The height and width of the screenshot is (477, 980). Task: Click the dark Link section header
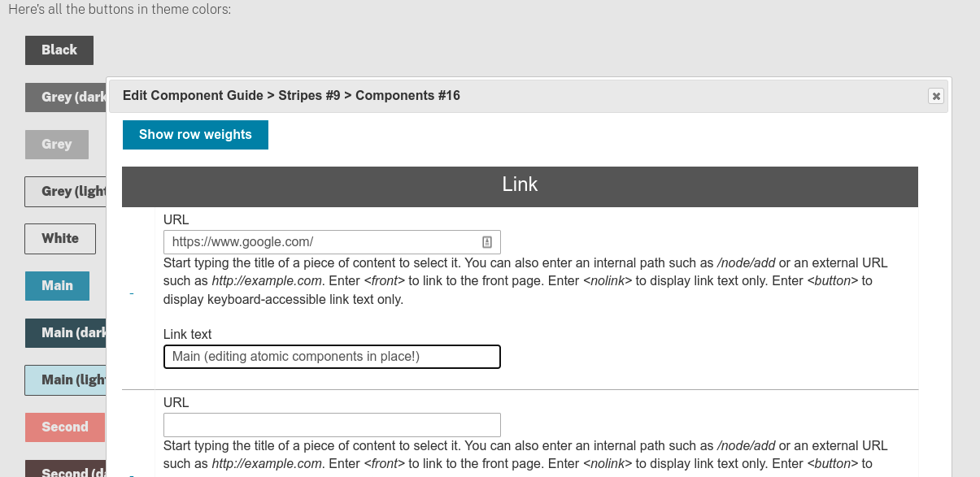coord(520,186)
